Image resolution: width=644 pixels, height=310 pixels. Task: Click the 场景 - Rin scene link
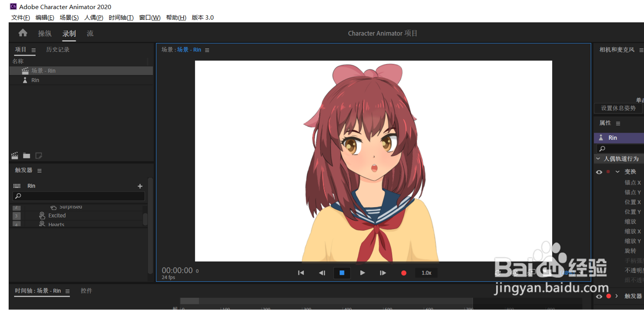pos(189,50)
